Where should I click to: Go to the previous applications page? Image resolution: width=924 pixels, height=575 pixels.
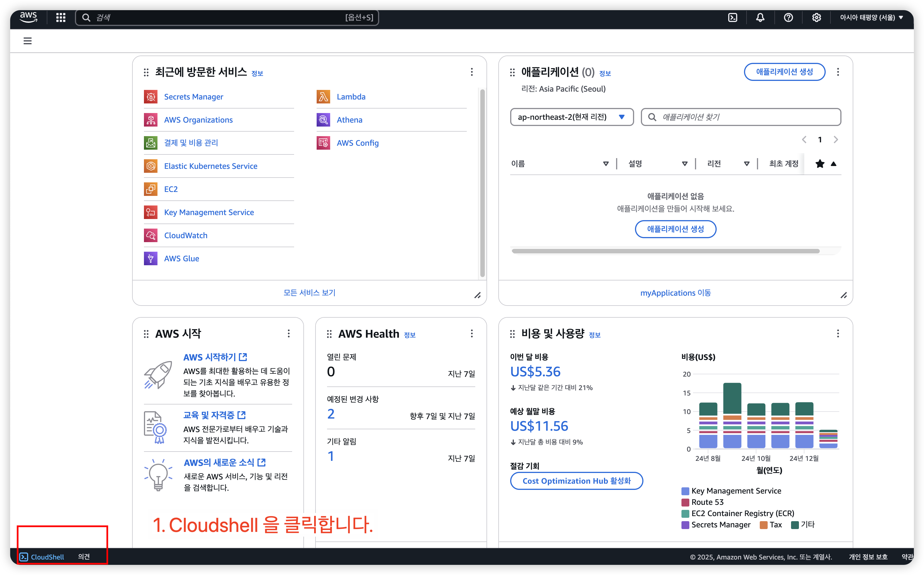pyautogui.click(x=804, y=140)
